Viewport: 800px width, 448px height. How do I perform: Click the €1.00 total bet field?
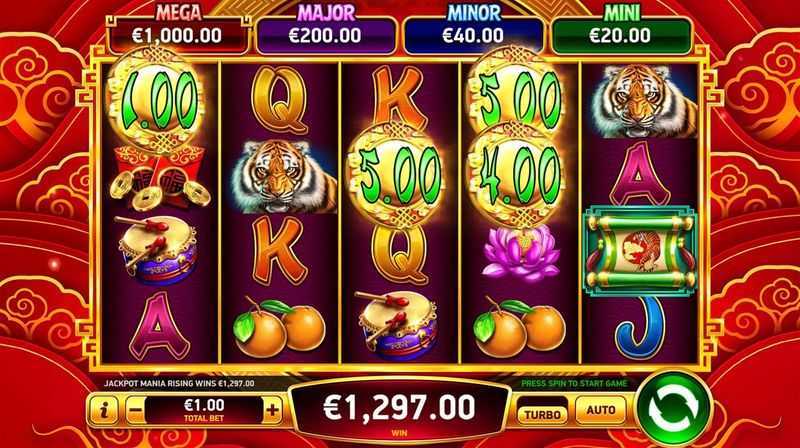pos(204,410)
